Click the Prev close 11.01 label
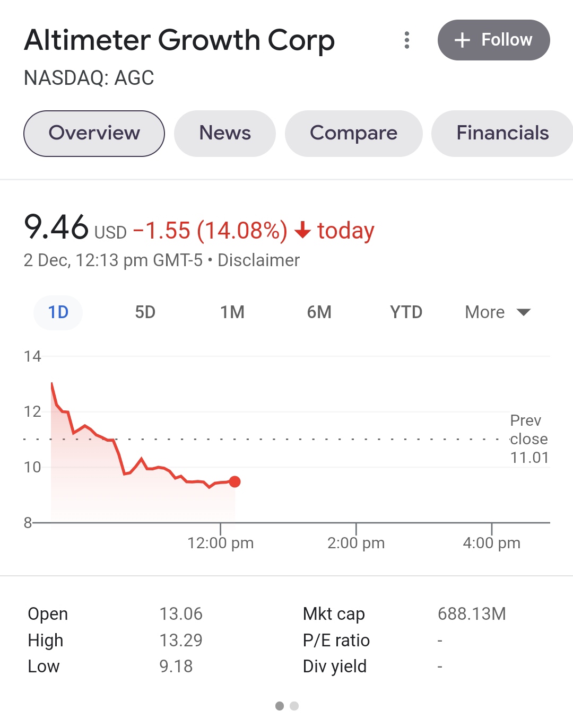The width and height of the screenshot is (573, 728). pyautogui.click(x=528, y=439)
